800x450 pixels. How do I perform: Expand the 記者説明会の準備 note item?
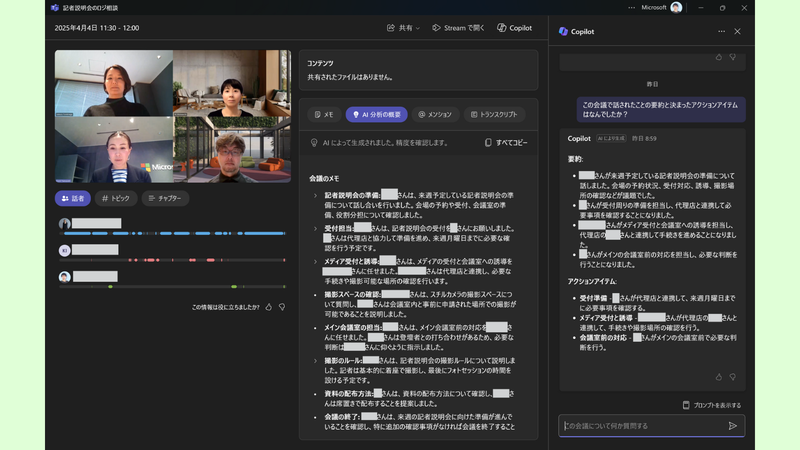click(x=315, y=195)
